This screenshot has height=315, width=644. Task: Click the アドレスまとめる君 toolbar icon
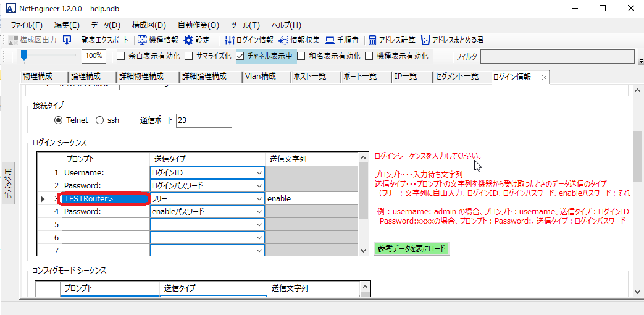tap(425, 40)
